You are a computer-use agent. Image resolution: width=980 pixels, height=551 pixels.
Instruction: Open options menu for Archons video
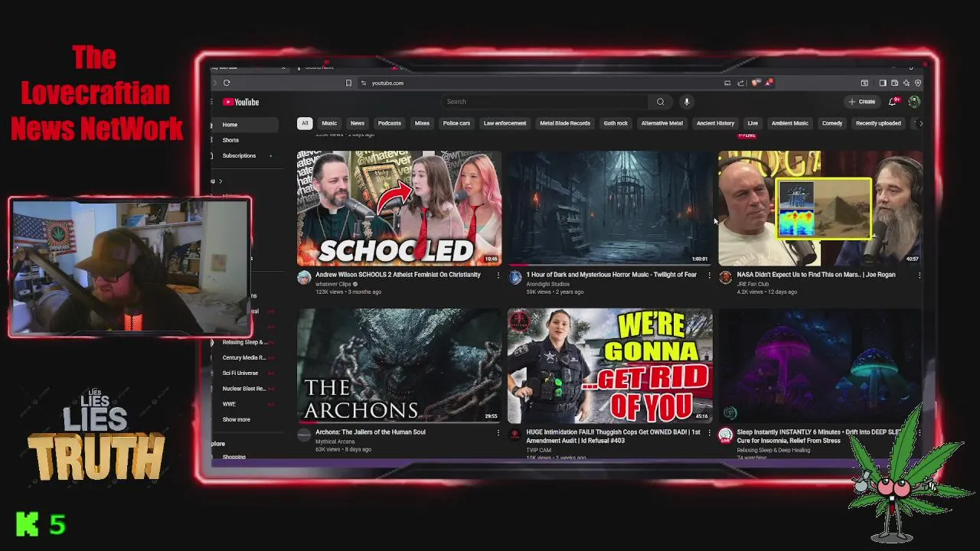(498, 432)
